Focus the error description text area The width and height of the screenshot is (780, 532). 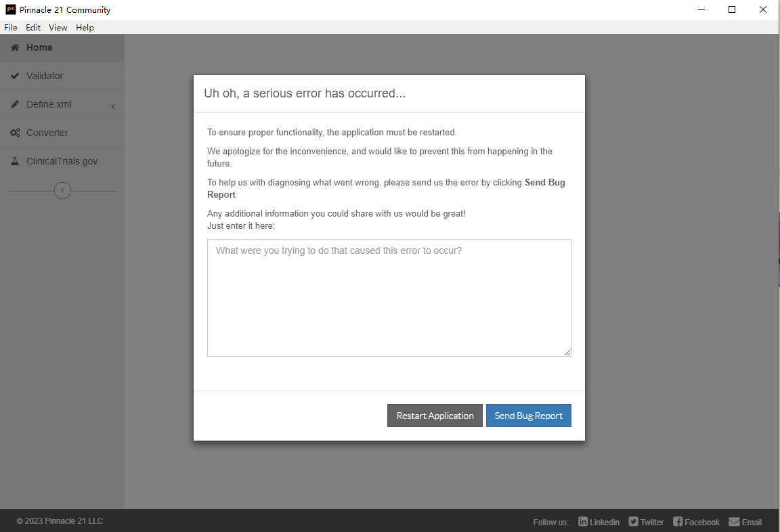point(389,298)
